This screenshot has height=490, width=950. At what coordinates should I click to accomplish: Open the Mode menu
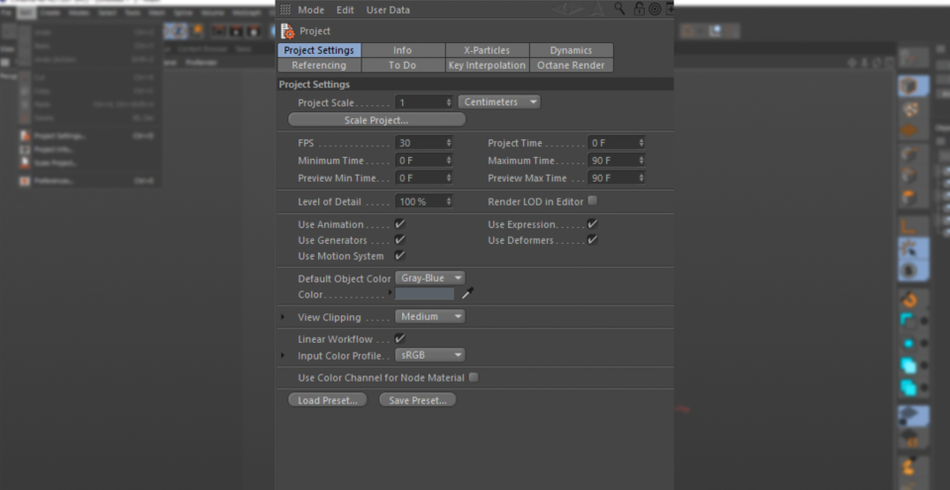[x=311, y=10]
